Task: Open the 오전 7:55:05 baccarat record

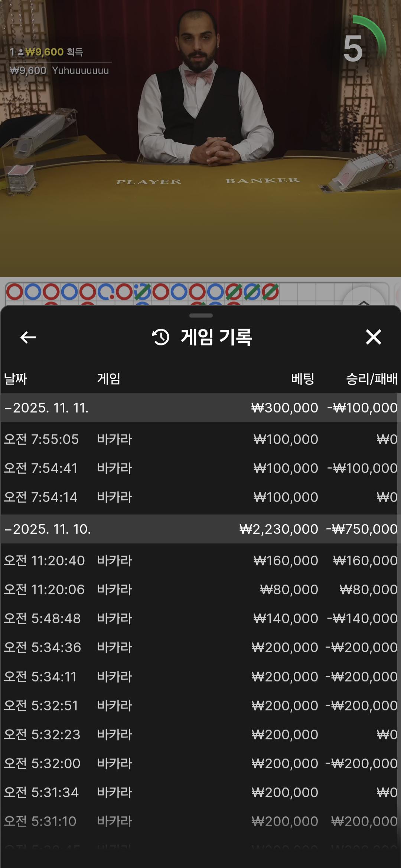Action: point(200,439)
